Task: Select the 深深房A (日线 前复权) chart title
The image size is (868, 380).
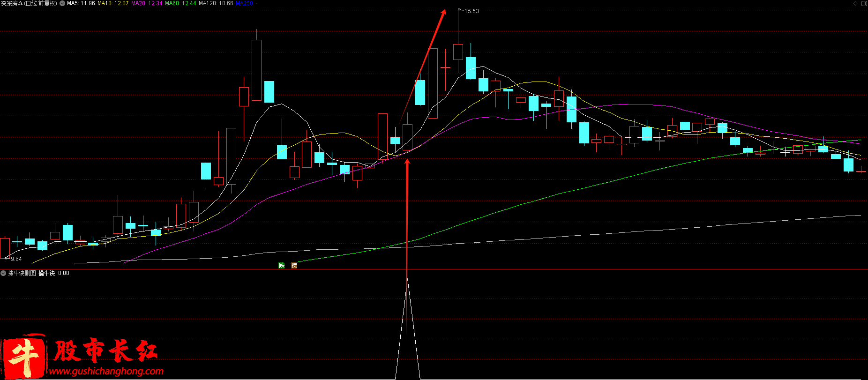Action: tap(29, 3)
